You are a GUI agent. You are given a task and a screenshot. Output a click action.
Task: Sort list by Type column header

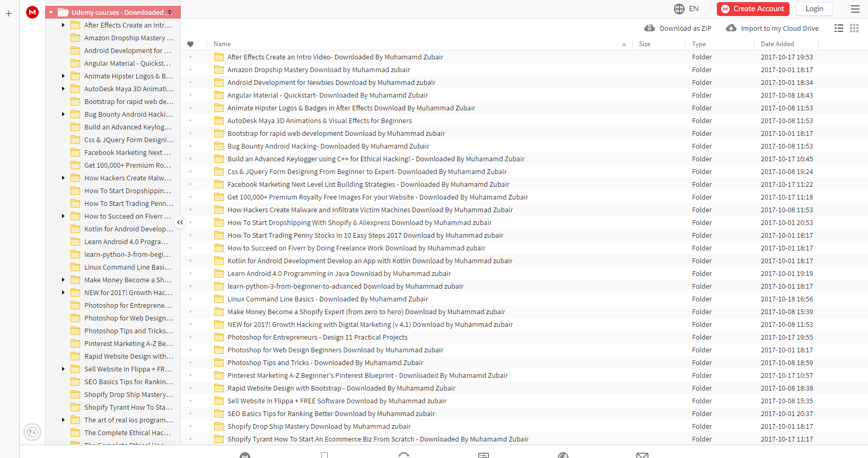720,44
